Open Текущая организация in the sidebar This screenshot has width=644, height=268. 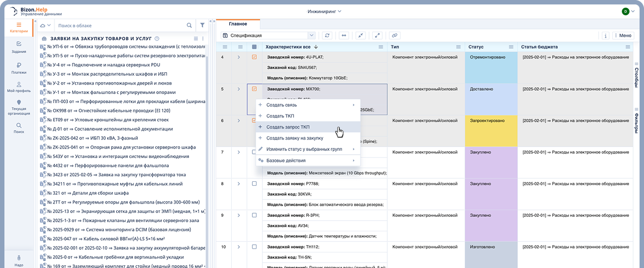coord(19,107)
